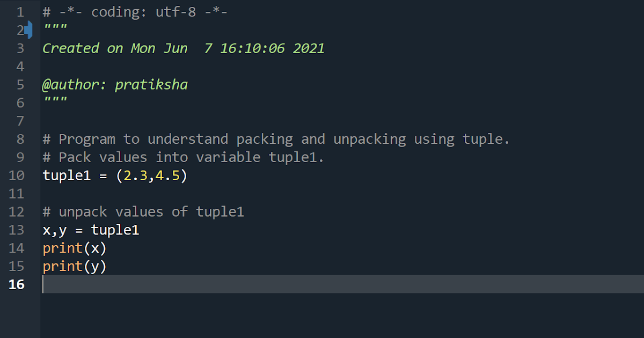Click the print(y) statement

pos(75,267)
